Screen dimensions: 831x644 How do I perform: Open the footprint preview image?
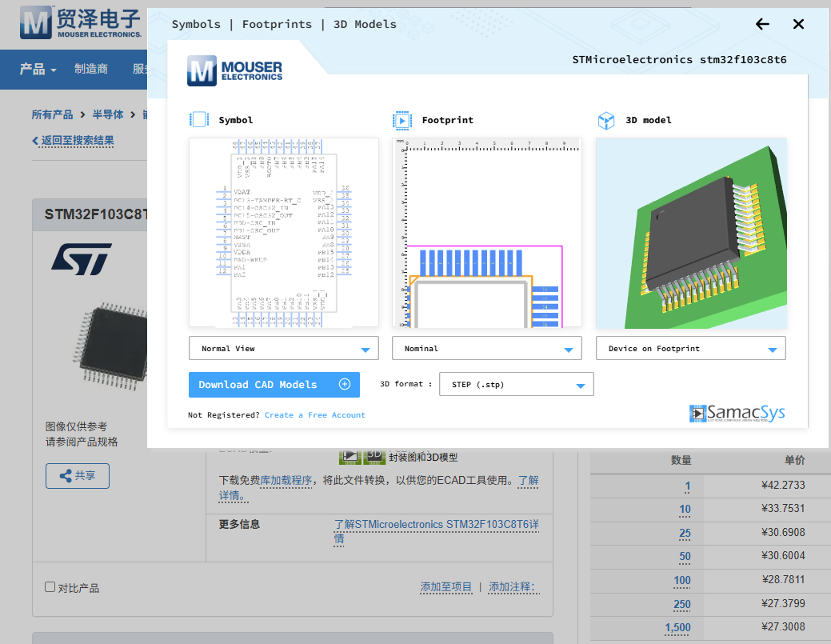(486, 232)
